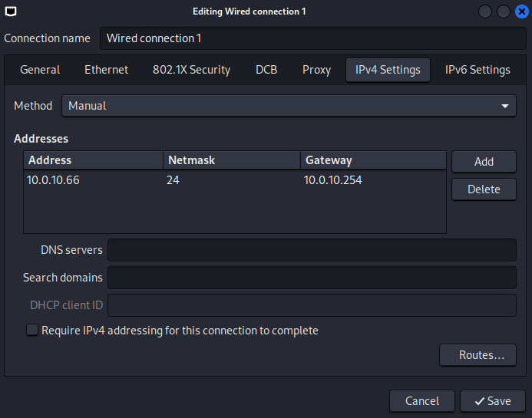The height and width of the screenshot is (418, 532).
Task: Click the window menu icon in title bar
Action: pos(9,11)
